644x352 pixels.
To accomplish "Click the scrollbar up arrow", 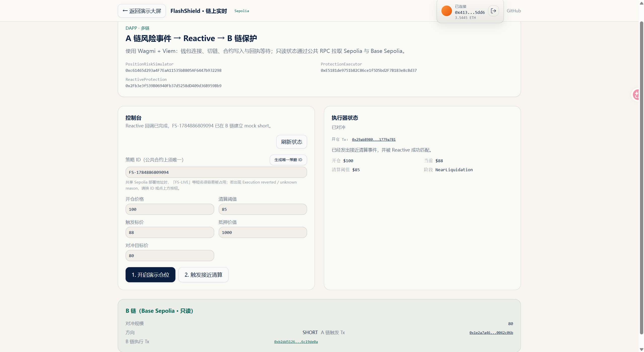I will [x=641, y=3].
